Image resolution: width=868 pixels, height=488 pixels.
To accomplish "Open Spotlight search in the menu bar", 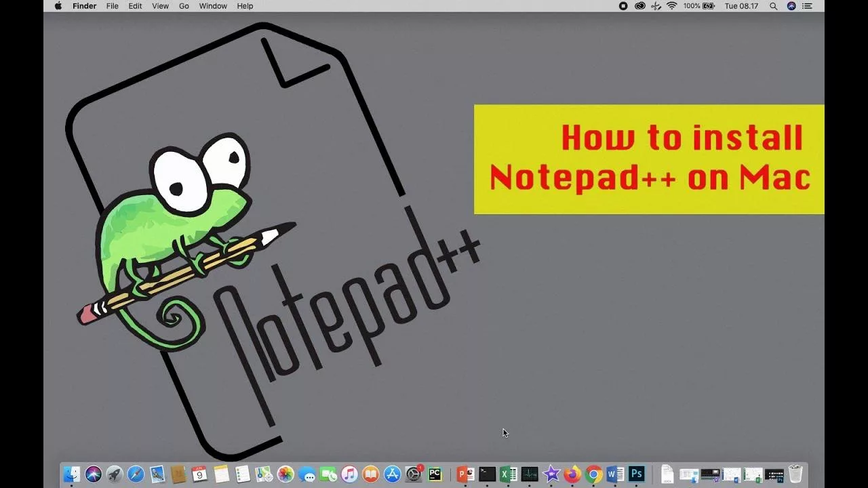I will pyautogui.click(x=773, y=6).
